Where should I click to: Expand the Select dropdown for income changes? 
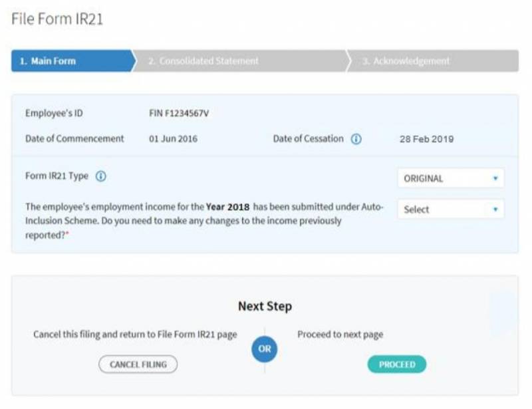(450, 209)
